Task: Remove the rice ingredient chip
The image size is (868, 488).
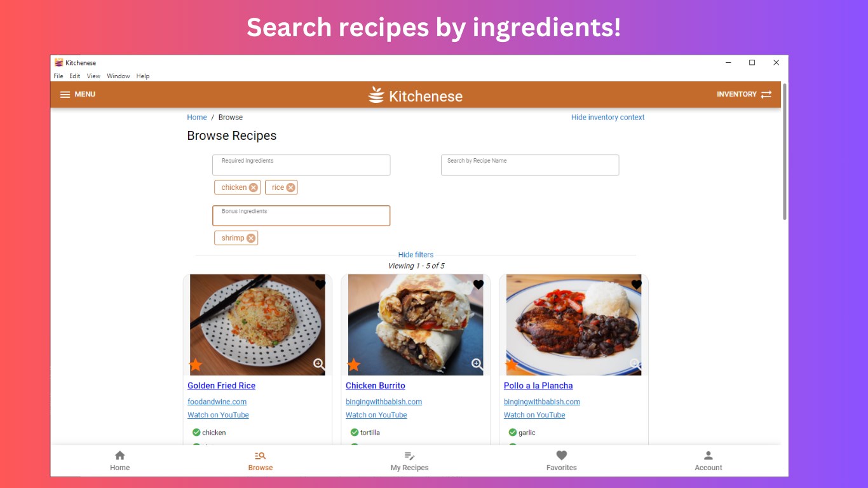Action: click(290, 187)
